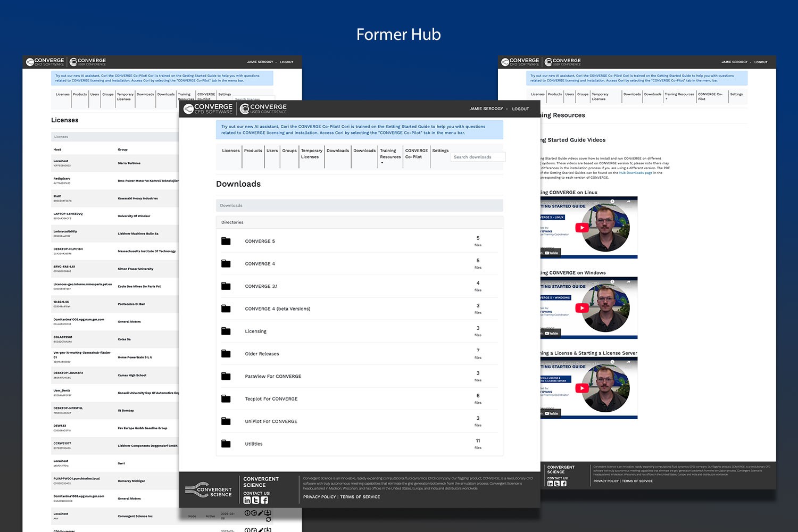This screenshot has width=798, height=532.
Task: Select Kawasaki Heavy Industries license row
Action: point(115,198)
